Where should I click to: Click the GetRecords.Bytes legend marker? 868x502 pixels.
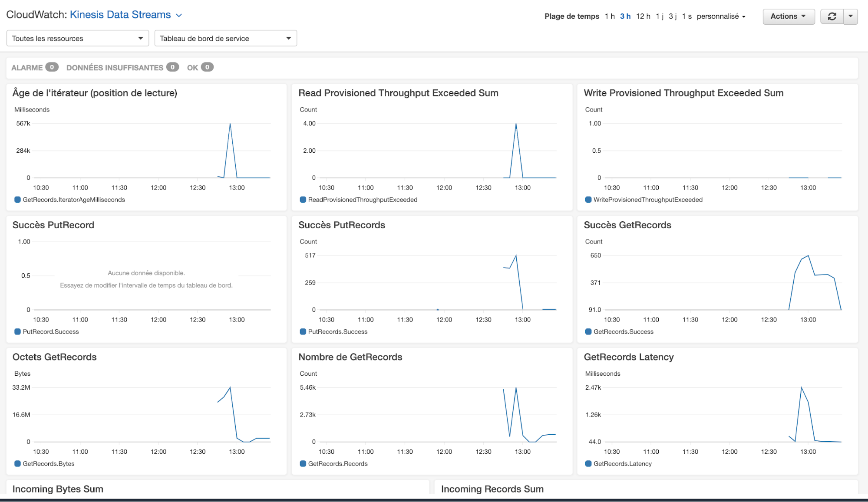pos(17,463)
